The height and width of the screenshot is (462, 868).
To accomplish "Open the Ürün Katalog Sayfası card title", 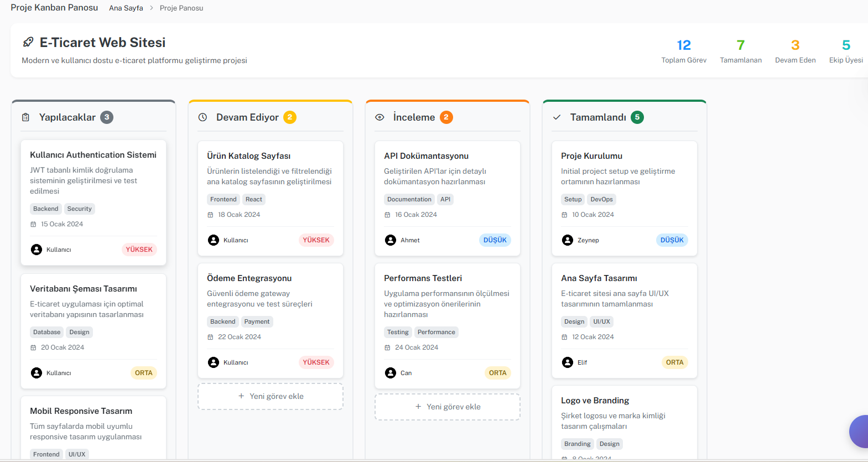I will (248, 156).
